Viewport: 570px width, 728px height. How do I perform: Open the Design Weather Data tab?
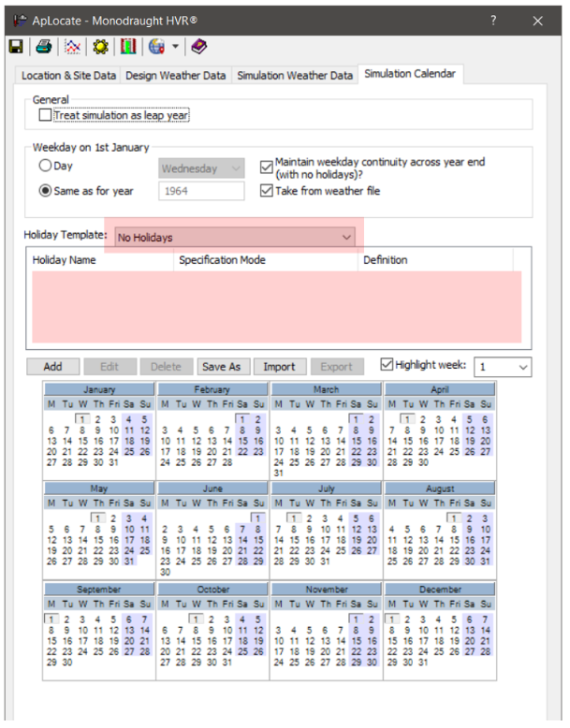click(x=176, y=75)
